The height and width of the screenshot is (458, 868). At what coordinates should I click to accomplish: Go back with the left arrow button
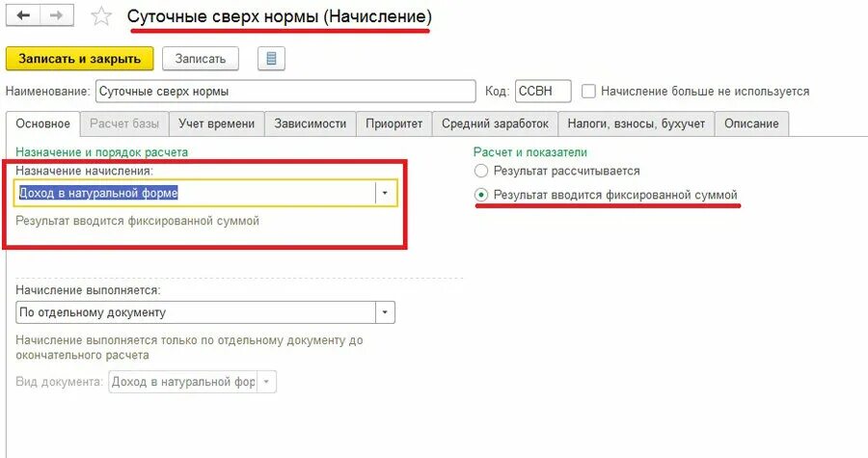click(23, 14)
